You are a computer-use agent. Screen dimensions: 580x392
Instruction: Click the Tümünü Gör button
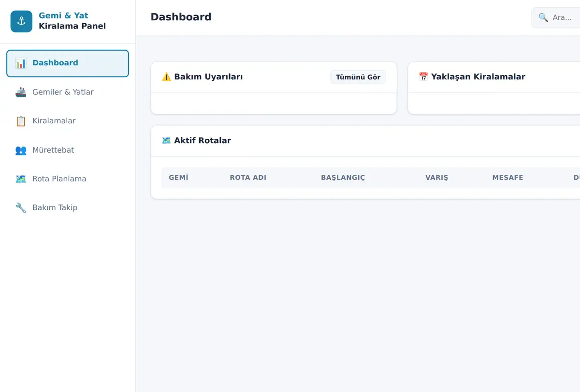pos(358,77)
